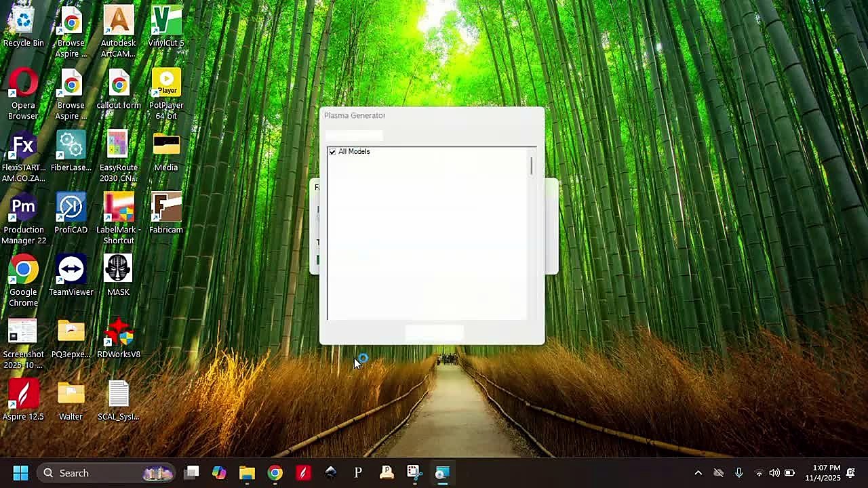The width and height of the screenshot is (868, 488).
Task: Click the volume icon in system tray
Action: point(774,472)
